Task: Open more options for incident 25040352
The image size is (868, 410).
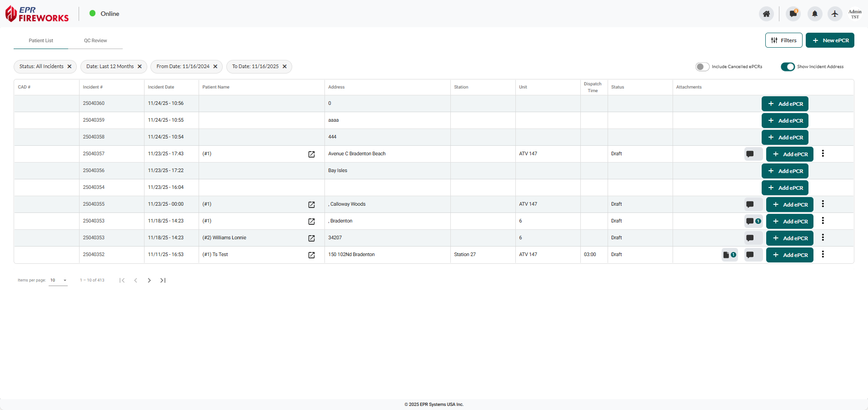Action: click(x=823, y=255)
